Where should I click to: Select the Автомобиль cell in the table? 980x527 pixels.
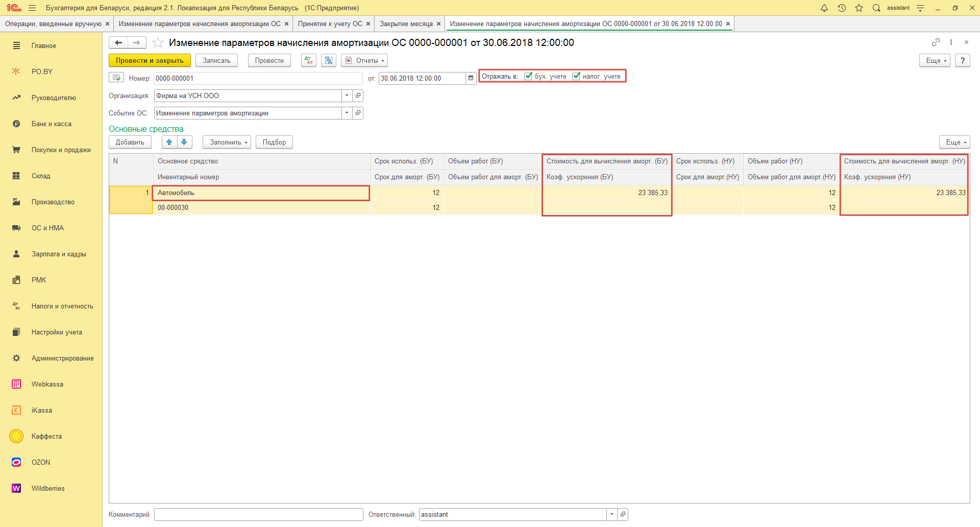click(261, 193)
